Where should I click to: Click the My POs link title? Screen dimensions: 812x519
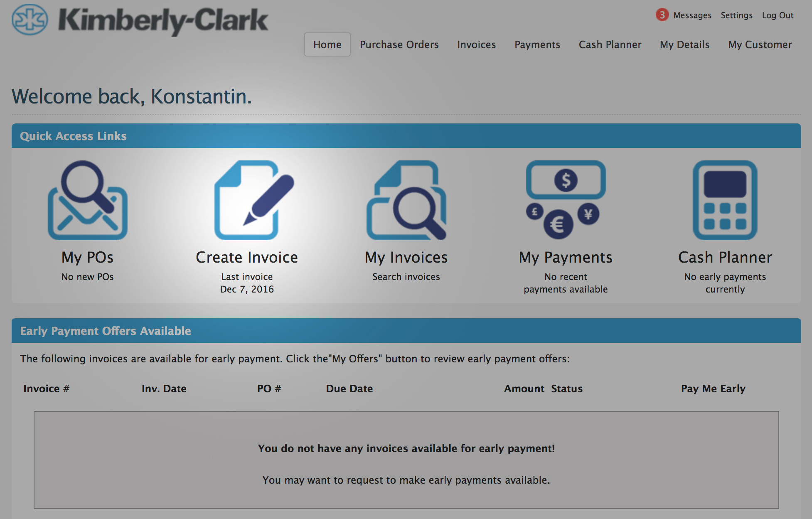(x=87, y=258)
